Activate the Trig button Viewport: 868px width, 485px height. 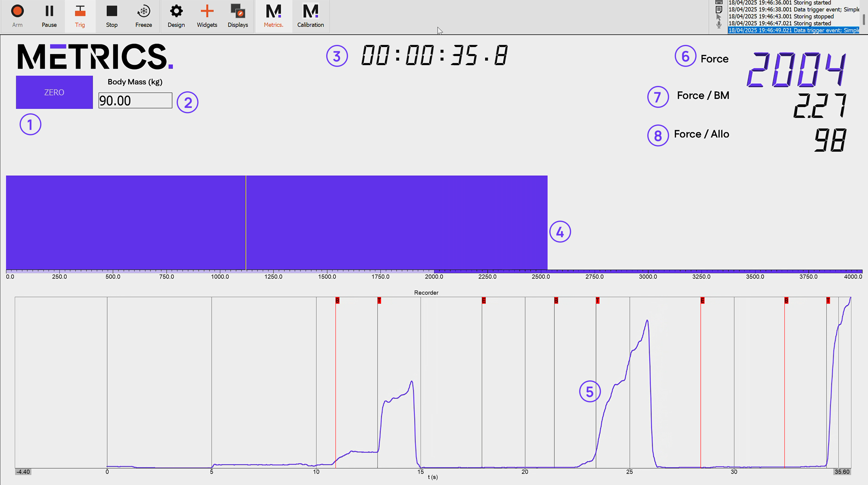coord(80,16)
